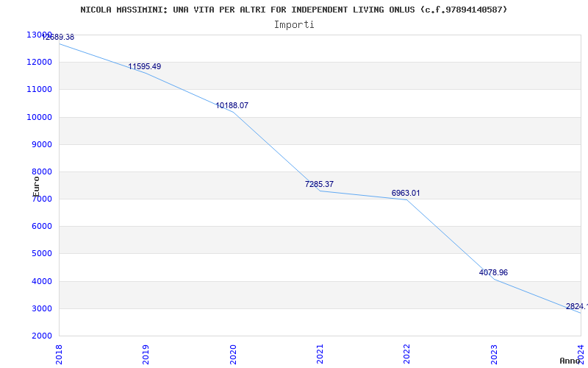Click the 2824 data label
This screenshot has height=368, width=588.
(x=577, y=307)
